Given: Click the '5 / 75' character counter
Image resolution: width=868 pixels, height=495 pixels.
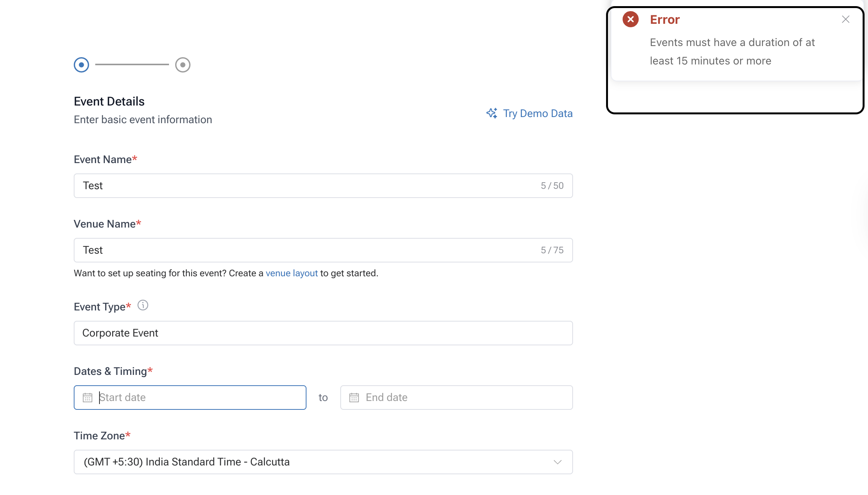Looking at the screenshot, I should point(552,250).
